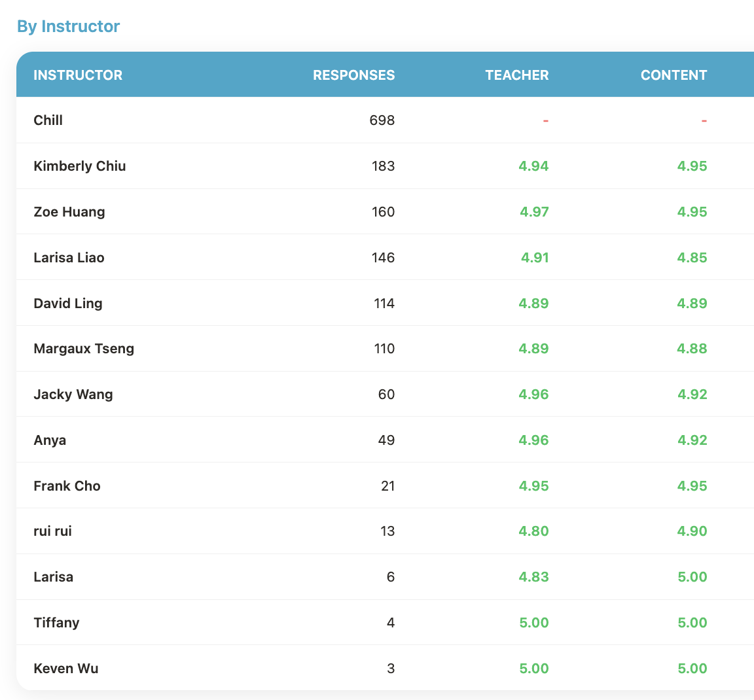Click Tiffany's teacher score 5.00
The image size is (754, 700).
point(534,623)
